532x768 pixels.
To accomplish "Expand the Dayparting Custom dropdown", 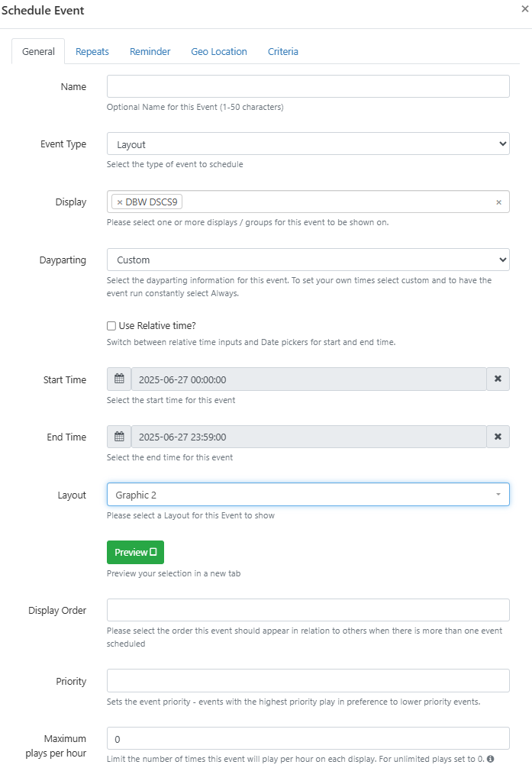I will 308,260.
